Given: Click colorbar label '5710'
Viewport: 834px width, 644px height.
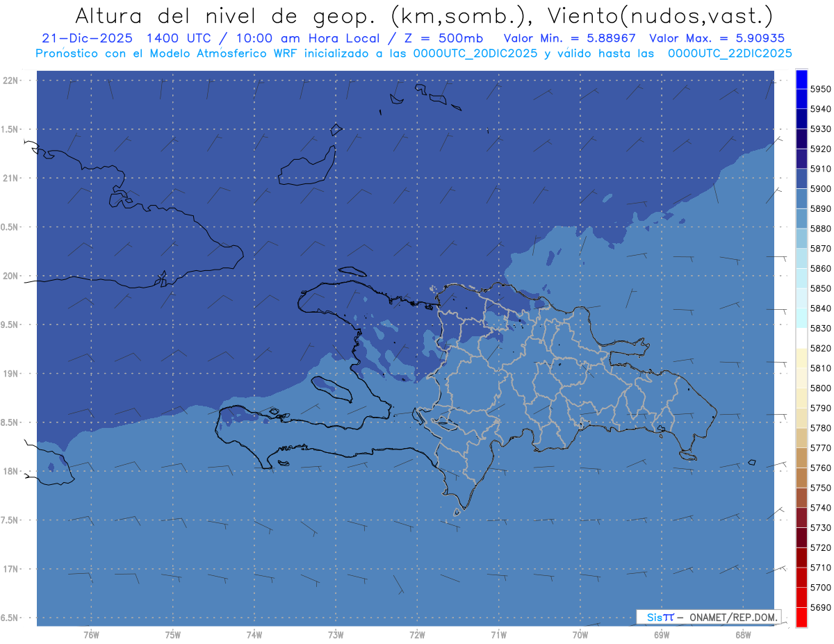Looking at the screenshot, I should tap(821, 568).
